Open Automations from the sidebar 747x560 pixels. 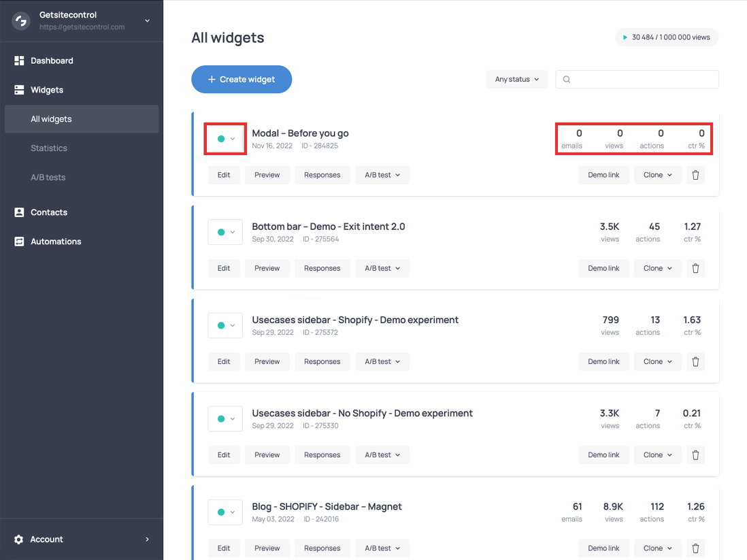point(19,241)
